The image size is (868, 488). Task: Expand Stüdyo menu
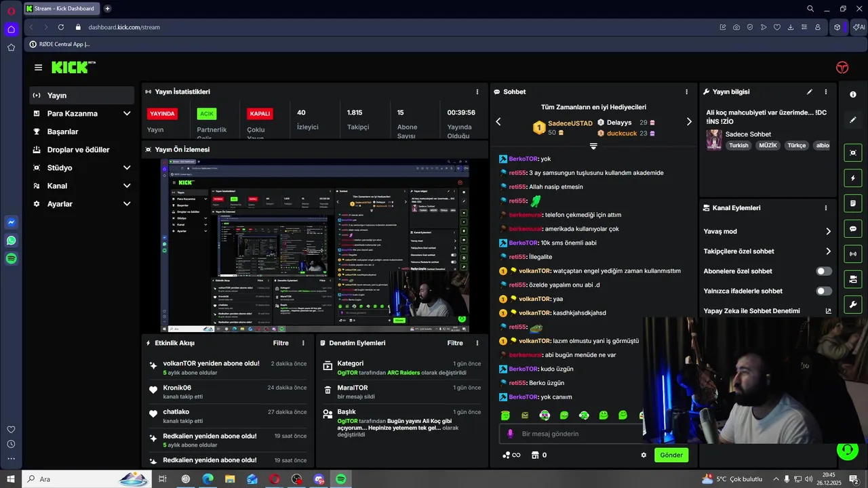coord(127,167)
